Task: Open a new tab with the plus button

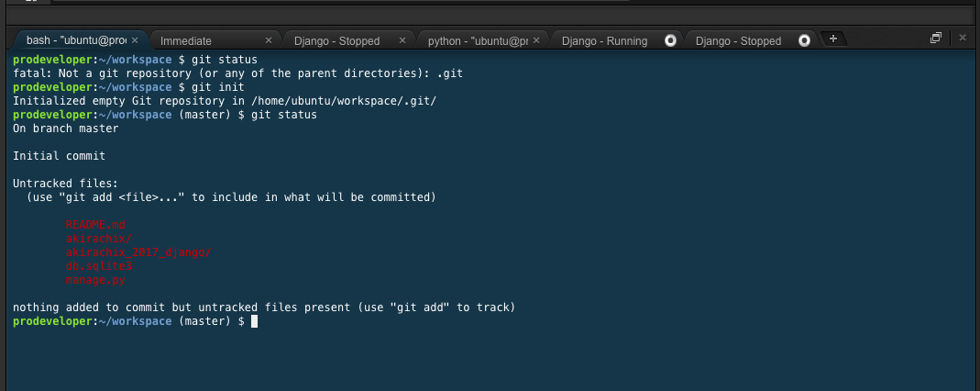Action: click(832, 39)
